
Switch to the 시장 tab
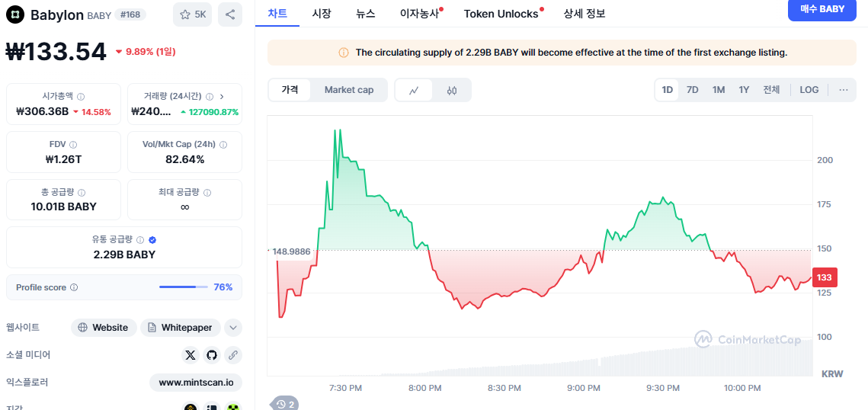(322, 13)
